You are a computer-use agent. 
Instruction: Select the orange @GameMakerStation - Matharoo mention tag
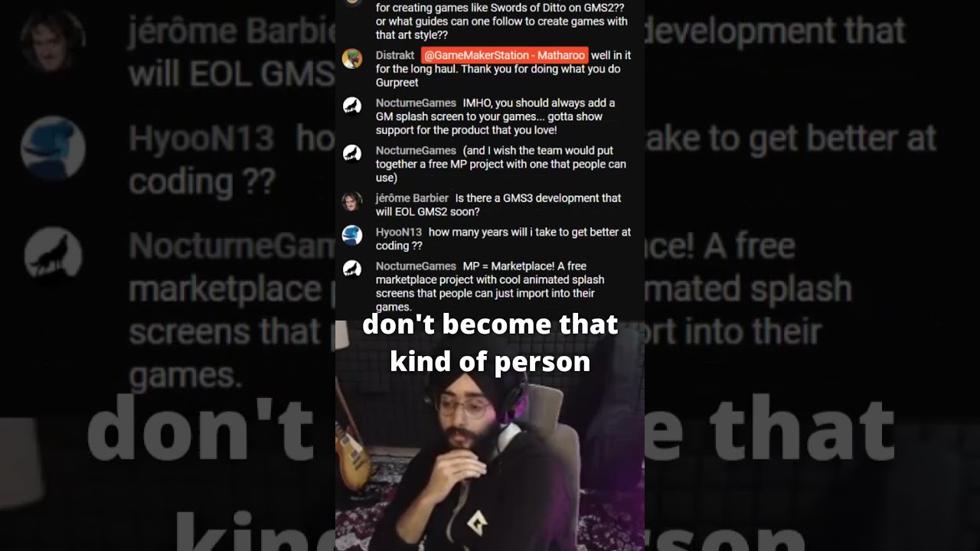(505, 55)
